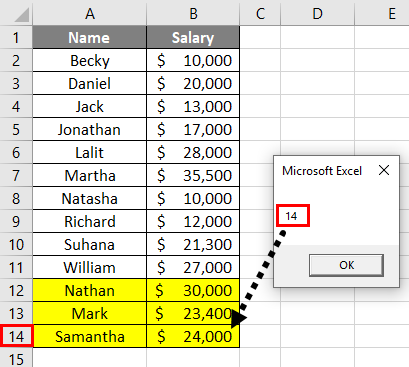Select the Jonathan cell
Viewport: 409px width, 367px height.
click(89, 129)
